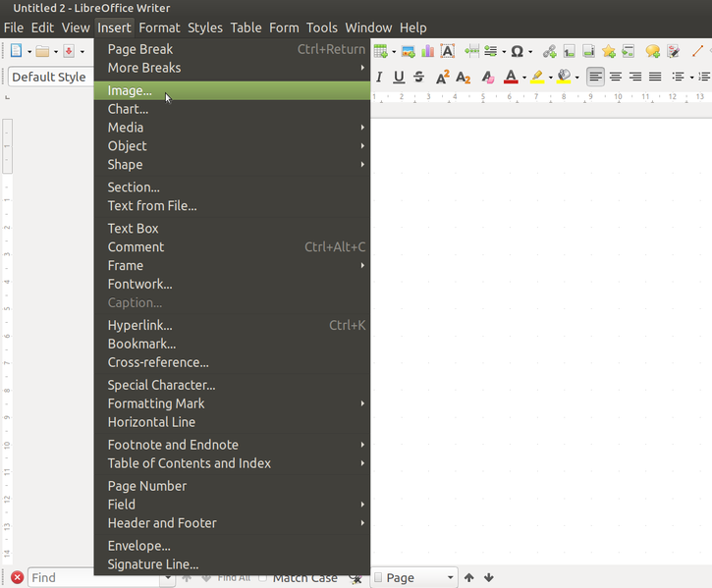Enable Justified alignment
This screenshot has width=712, height=588.
655,77
